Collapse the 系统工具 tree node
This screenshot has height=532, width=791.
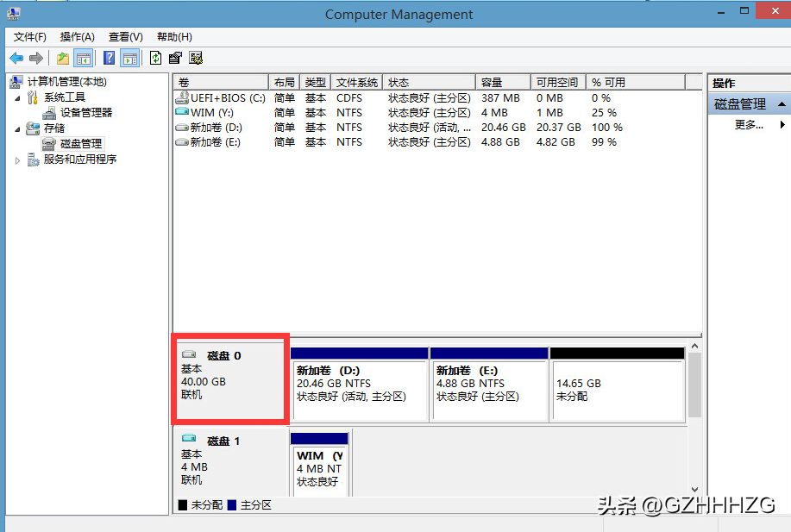point(17,98)
